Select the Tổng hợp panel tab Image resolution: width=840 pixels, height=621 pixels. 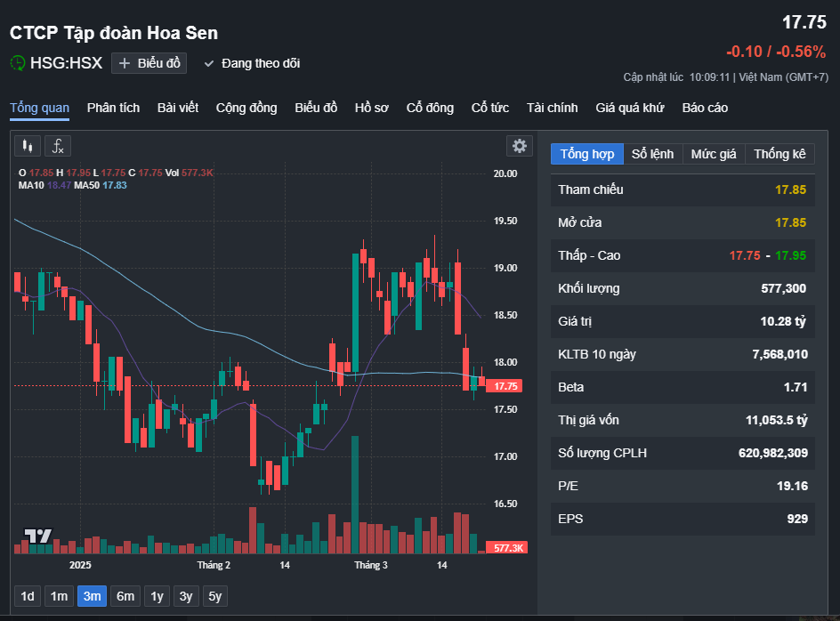click(x=587, y=154)
